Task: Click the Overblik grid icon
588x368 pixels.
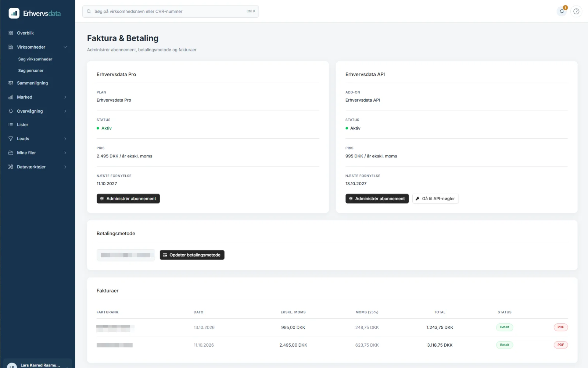Action: tap(11, 33)
